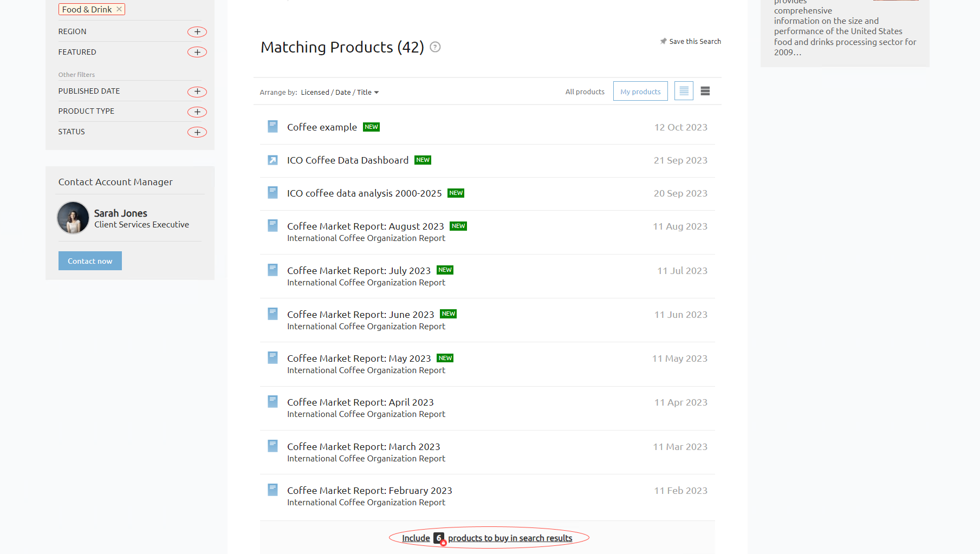Click the document icon for Coffee example

273,127
